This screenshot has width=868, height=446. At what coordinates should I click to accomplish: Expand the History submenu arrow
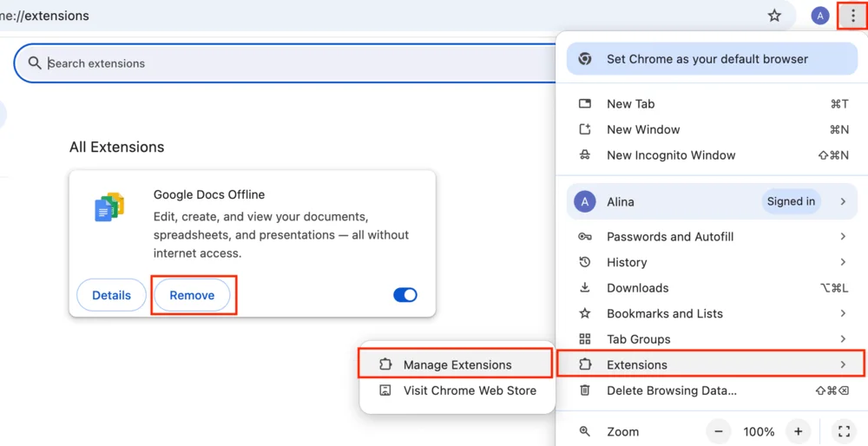(843, 262)
